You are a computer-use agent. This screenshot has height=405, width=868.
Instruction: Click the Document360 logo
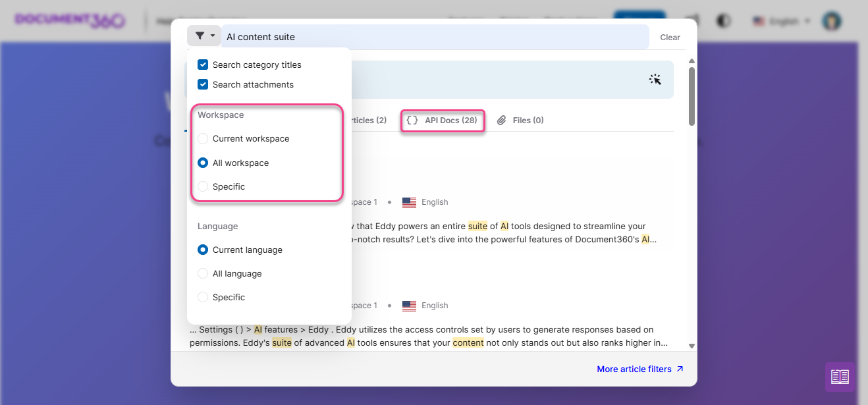pyautogui.click(x=70, y=20)
